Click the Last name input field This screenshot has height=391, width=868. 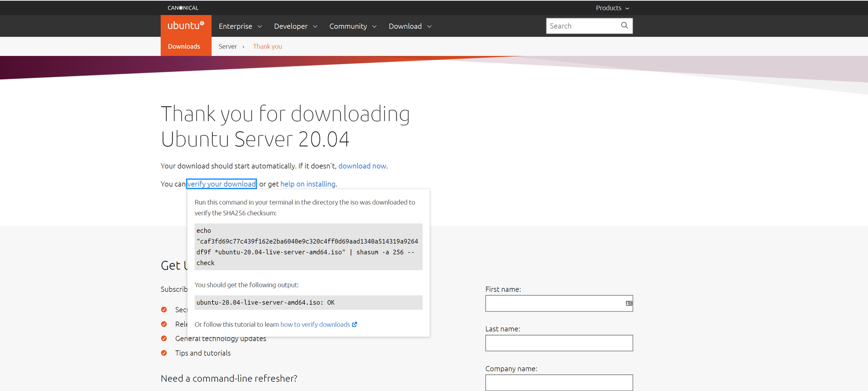coord(559,343)
